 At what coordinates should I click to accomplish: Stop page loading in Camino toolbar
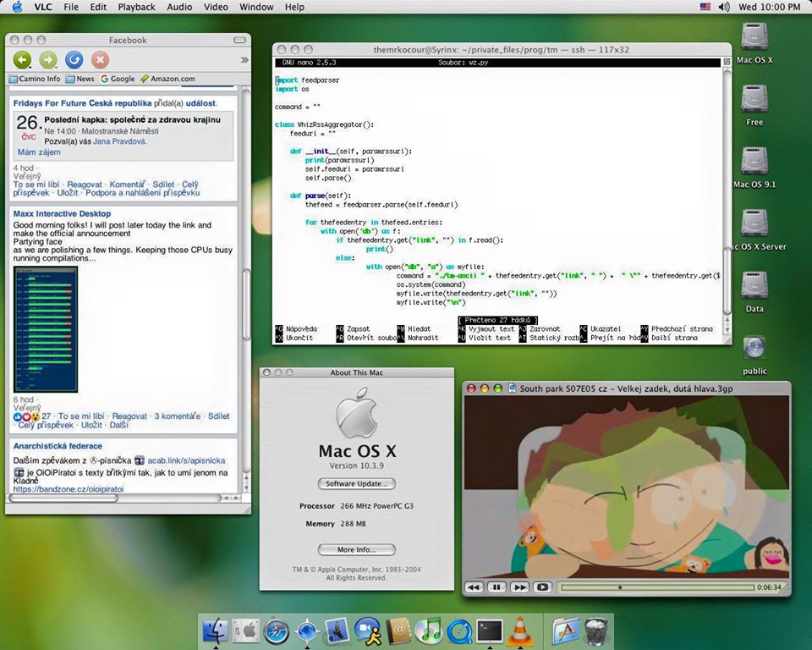(100, 60)
